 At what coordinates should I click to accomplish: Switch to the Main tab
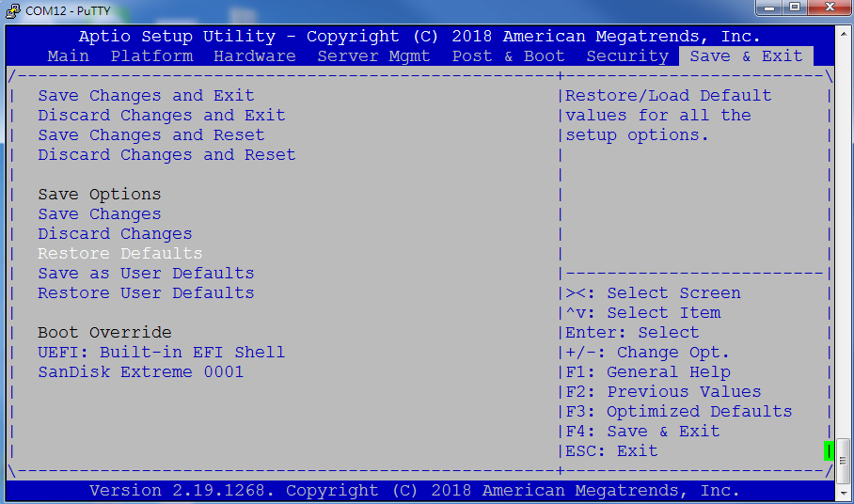coord(68,56)
